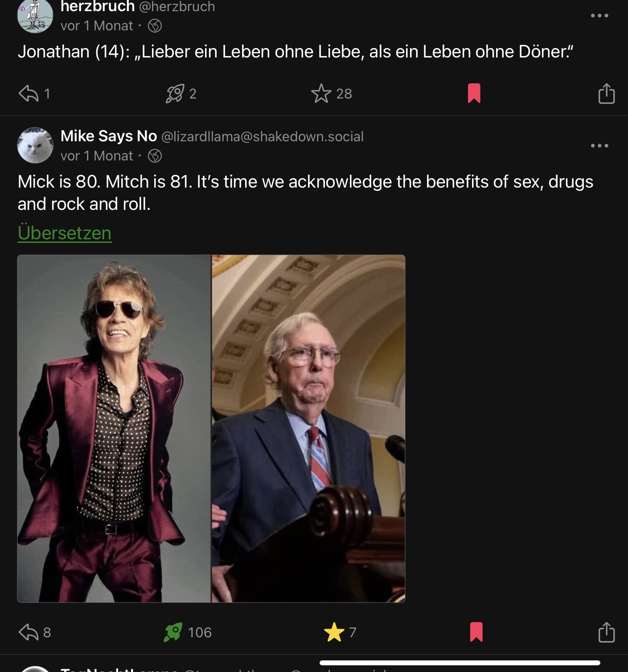Share the Mike Says No post

[x=606, y=632]
